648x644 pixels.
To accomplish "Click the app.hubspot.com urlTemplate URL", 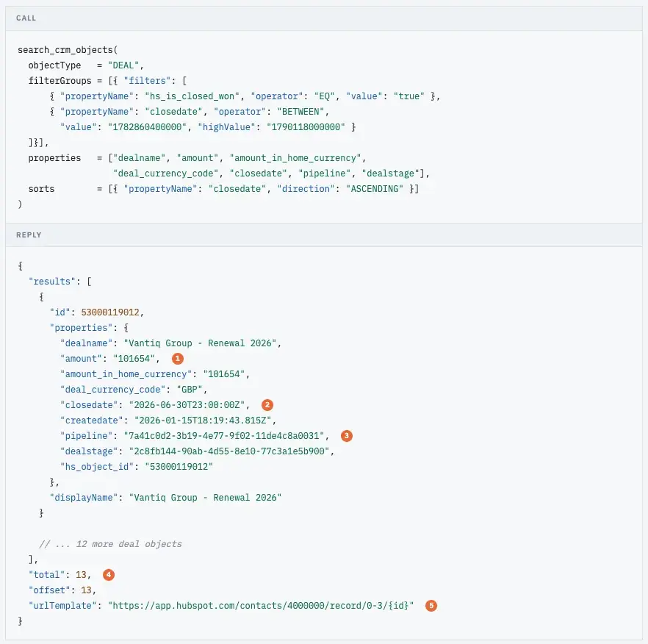I will point(261,606).
